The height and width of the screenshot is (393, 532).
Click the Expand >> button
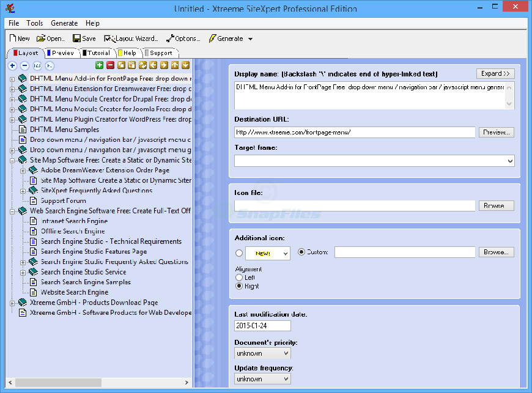pyautogui.click(x=495, y=74)
